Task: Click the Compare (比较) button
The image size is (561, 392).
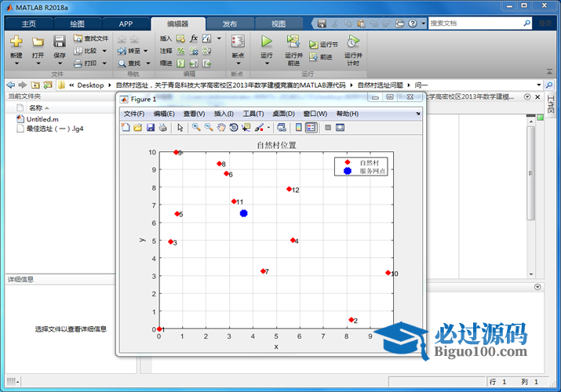Action: (x=86, y=51)
